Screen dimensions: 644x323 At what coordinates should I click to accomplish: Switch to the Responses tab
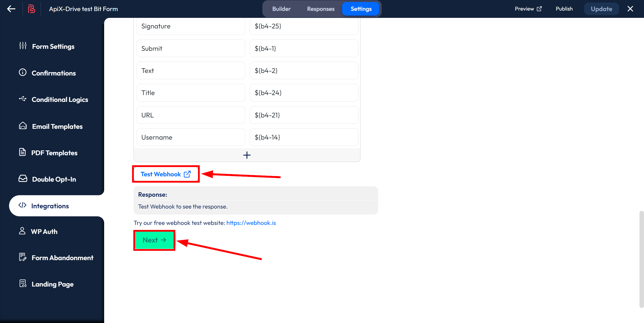pos(321,9)
